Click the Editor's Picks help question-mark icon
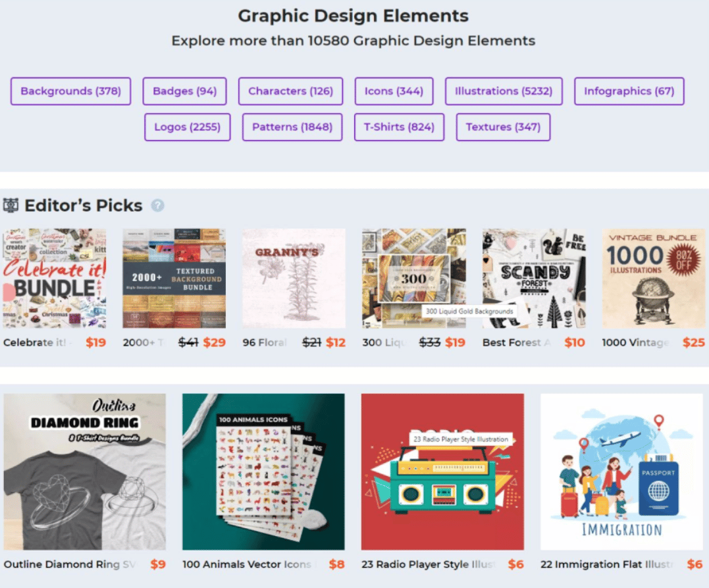 [157, 206]
